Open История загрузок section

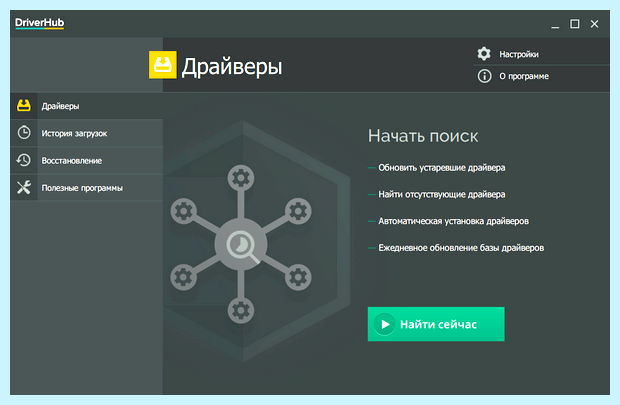point(87,133)
